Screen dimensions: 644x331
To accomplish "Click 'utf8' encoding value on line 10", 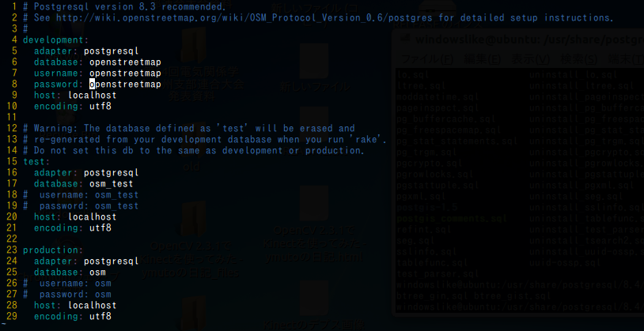I will (100, 106).
